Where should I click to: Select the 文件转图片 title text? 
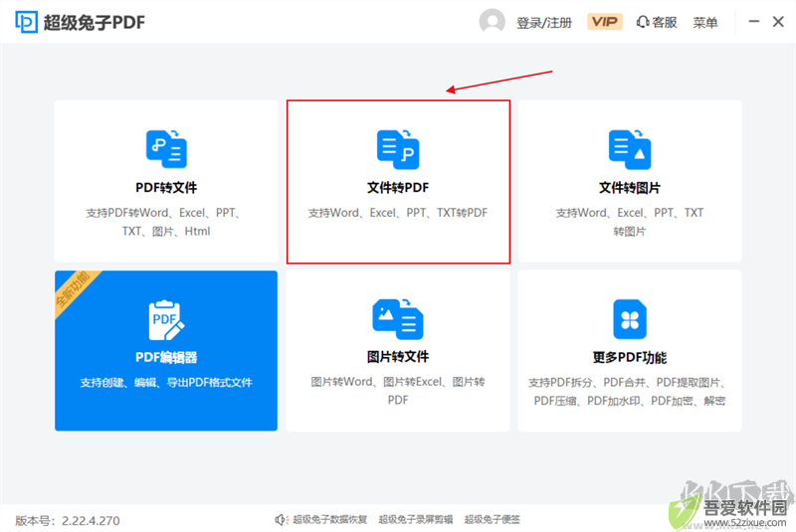(630, 188)
